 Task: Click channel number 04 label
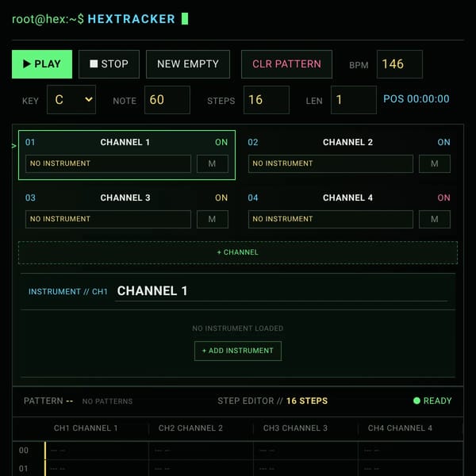pos(253,198)
